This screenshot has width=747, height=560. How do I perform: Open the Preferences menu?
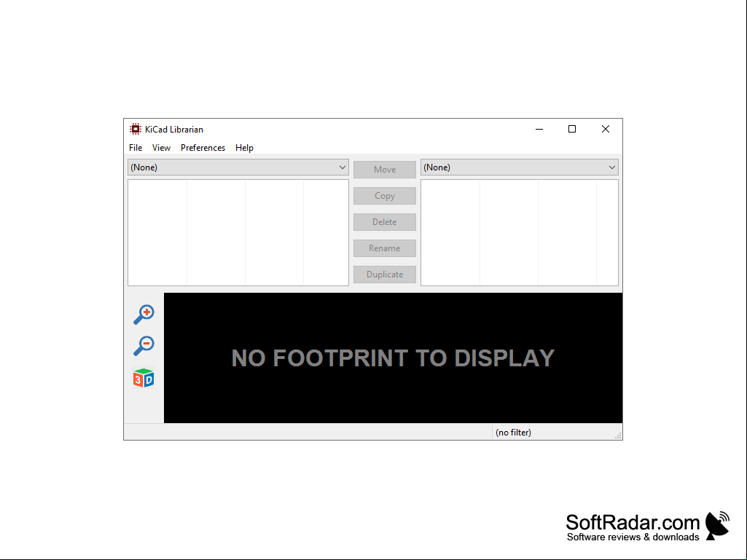coord(203,148)
